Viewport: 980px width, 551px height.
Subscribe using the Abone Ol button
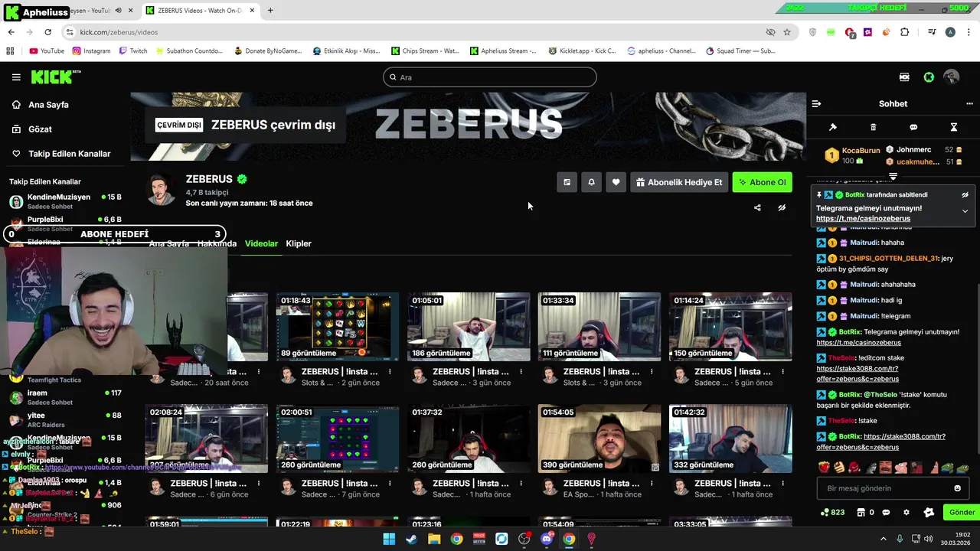(763, 182)
